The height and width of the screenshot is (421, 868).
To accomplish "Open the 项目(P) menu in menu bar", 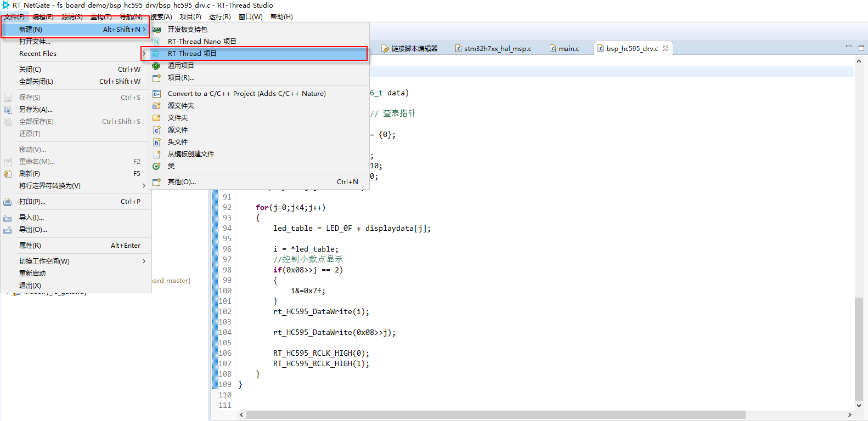I will [190, 17].
